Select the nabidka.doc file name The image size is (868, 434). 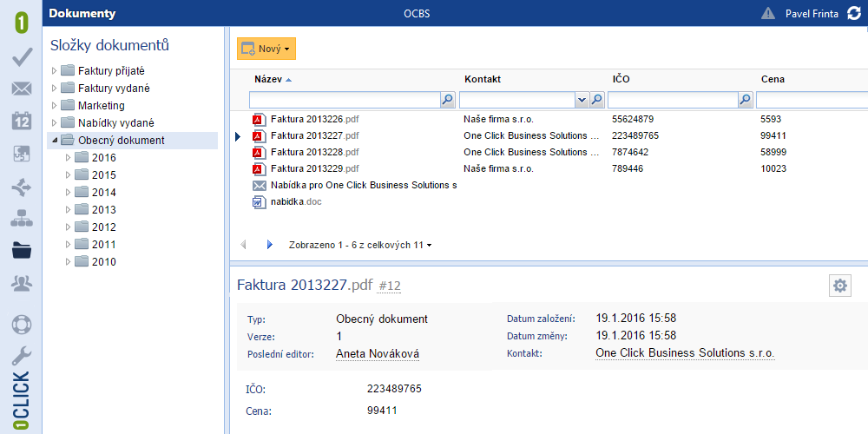point(296,202)
